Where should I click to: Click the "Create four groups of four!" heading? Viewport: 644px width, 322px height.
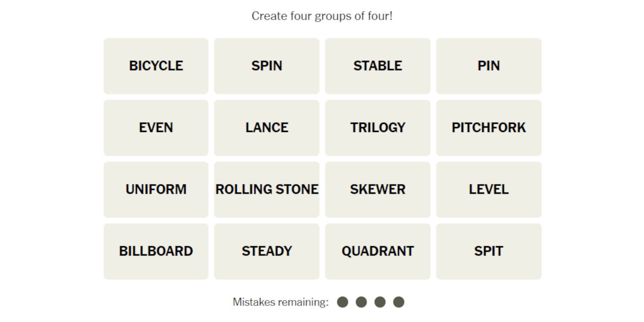tap(322, 16)
